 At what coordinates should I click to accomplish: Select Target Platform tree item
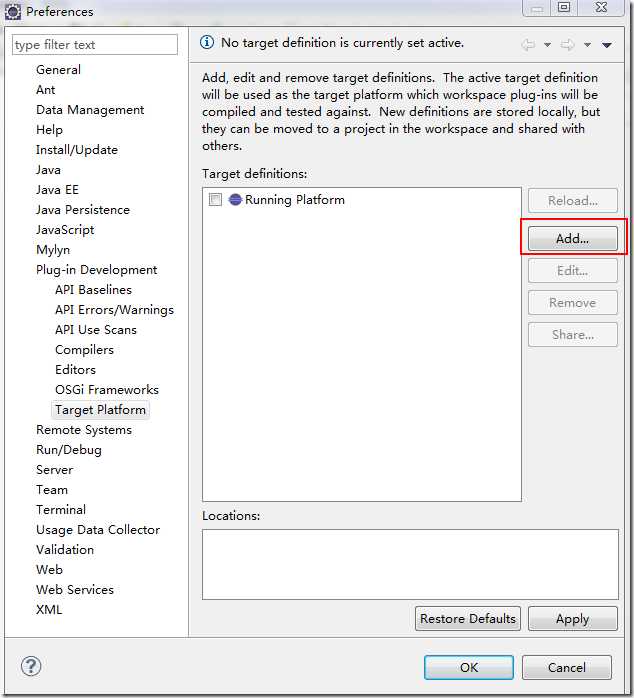pyautogui.click(x=101, y=410)
